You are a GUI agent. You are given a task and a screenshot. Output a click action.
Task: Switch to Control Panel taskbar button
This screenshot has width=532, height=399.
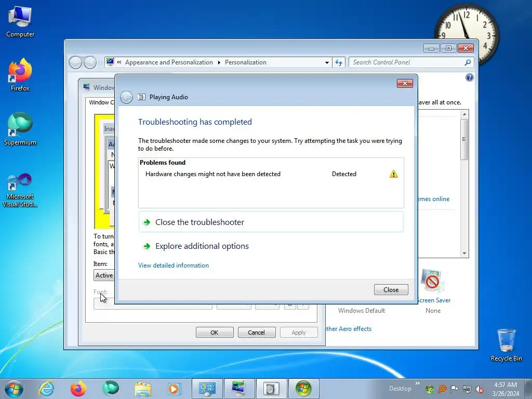point(207,389)
